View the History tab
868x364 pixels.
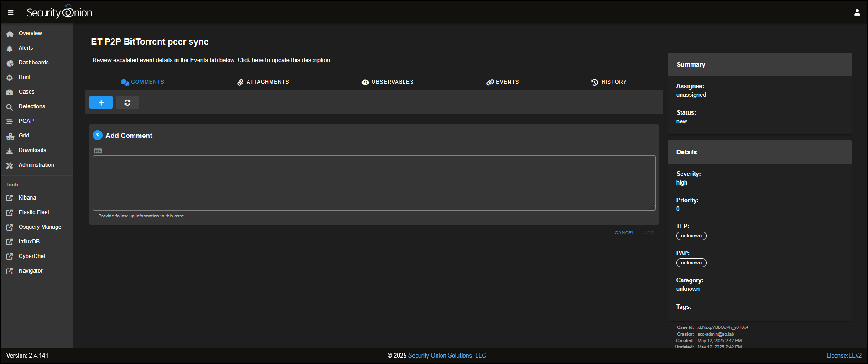coord(609,82)
